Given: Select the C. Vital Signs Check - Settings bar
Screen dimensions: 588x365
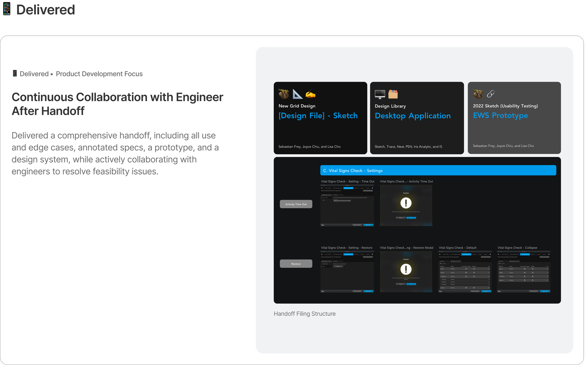Looking at the screenshot, I should pos(438,171).
